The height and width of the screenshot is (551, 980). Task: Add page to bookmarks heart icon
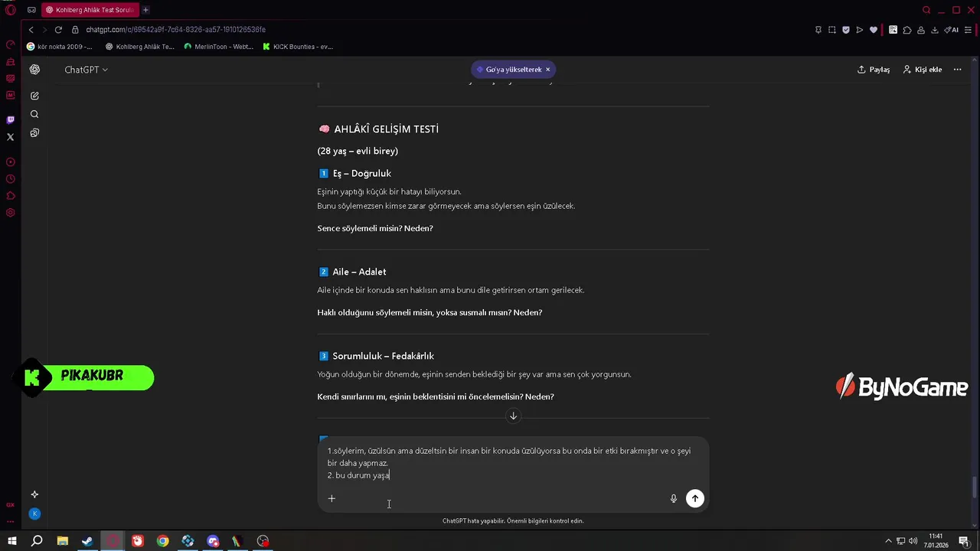(874, 30)
